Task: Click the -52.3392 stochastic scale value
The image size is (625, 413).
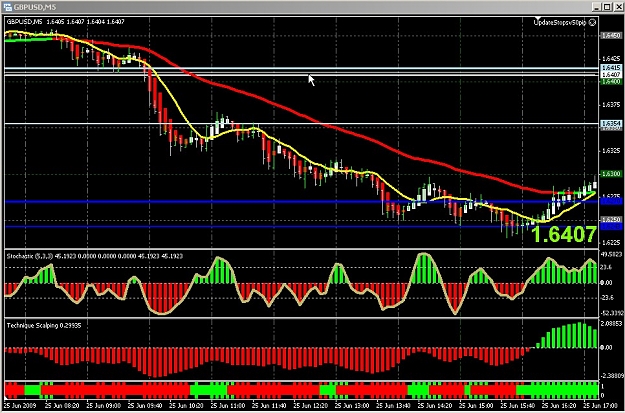Action: tap(611, 313)
